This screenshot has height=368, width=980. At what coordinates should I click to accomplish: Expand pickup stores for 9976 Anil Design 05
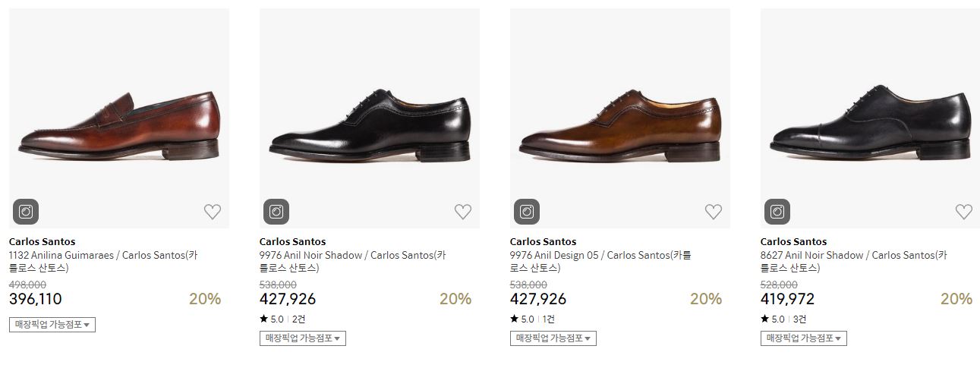(553, 338)
